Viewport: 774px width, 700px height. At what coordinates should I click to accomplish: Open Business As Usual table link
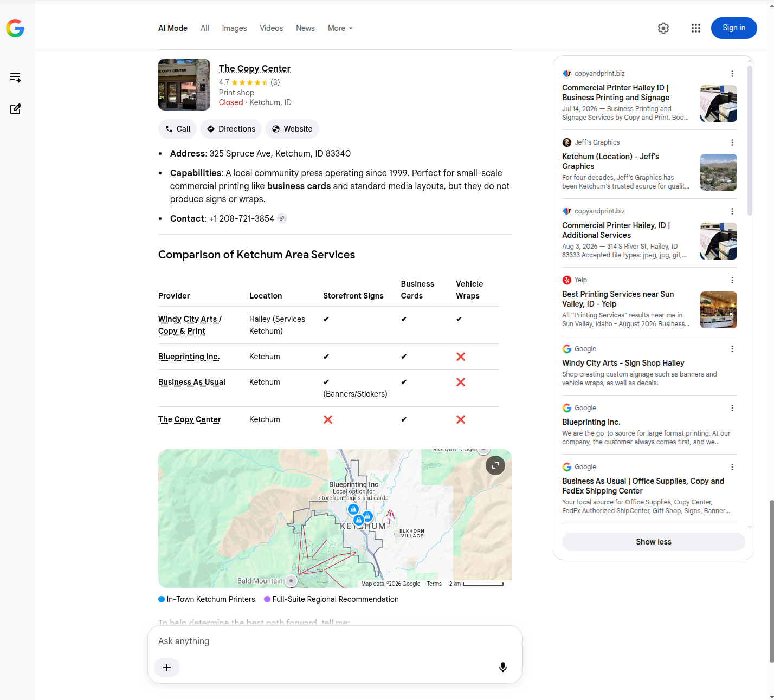192,382
